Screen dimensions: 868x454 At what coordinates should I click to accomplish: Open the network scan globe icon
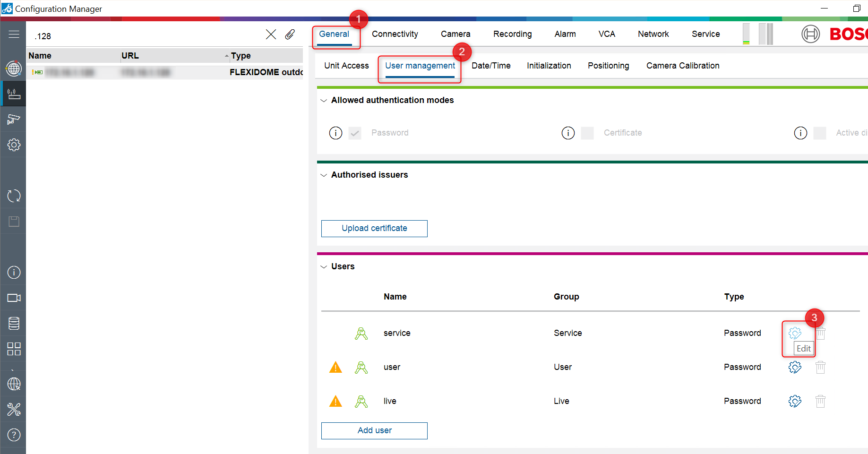[14, 69]
